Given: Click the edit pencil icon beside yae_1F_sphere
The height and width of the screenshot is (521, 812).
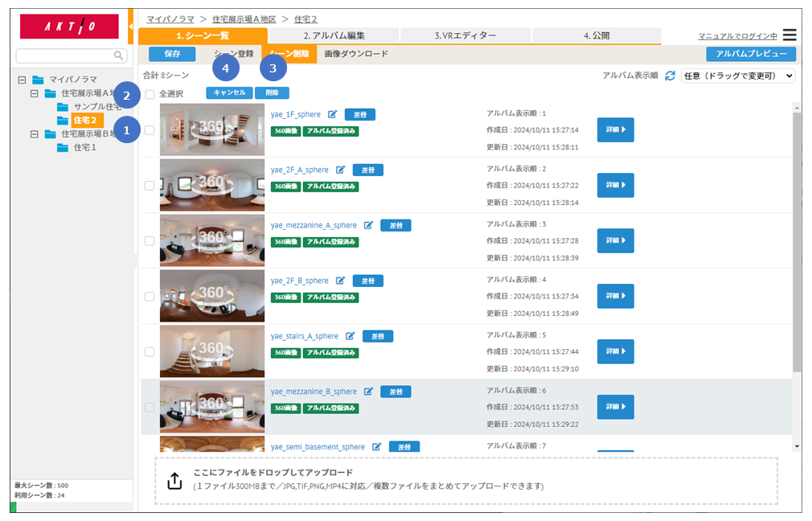Looking at the screenshot, I should (x=333, y=114).
